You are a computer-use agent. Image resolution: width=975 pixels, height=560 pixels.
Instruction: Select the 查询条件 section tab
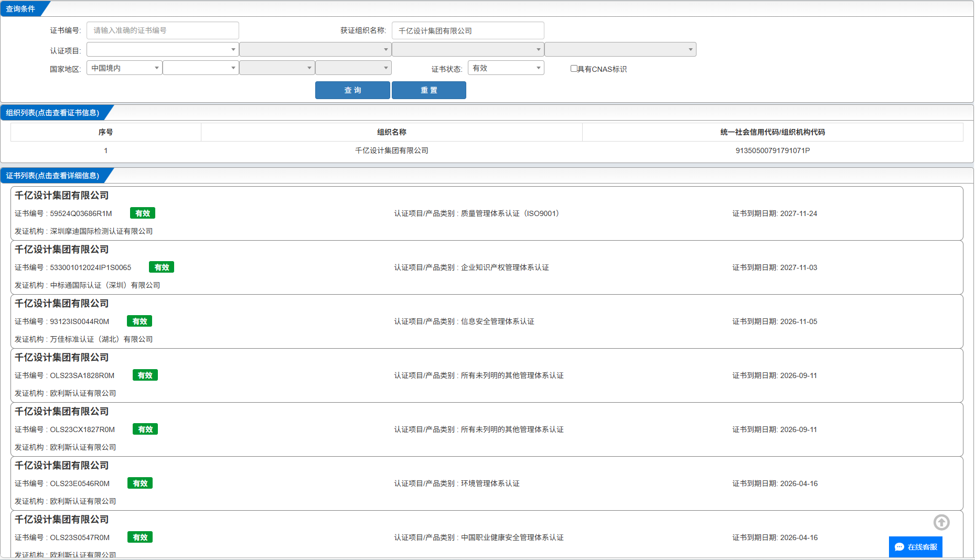(21, 9)
